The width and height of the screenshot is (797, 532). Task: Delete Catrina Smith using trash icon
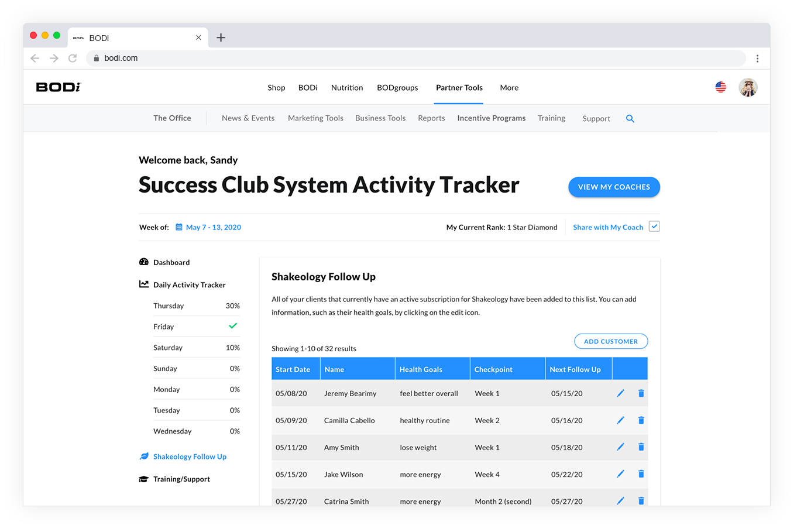click(x=641, y=501)
